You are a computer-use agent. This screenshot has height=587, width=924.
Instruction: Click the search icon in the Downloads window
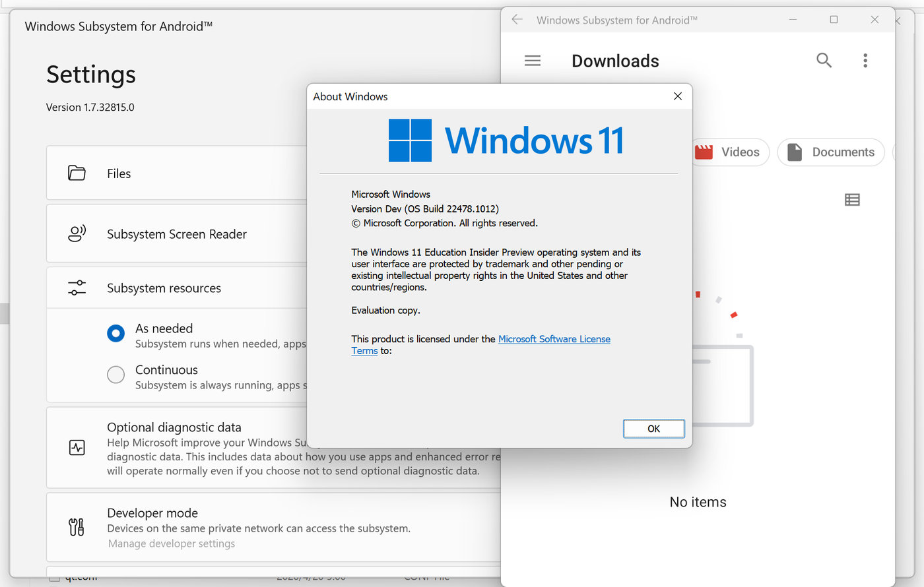click(824, 60)
